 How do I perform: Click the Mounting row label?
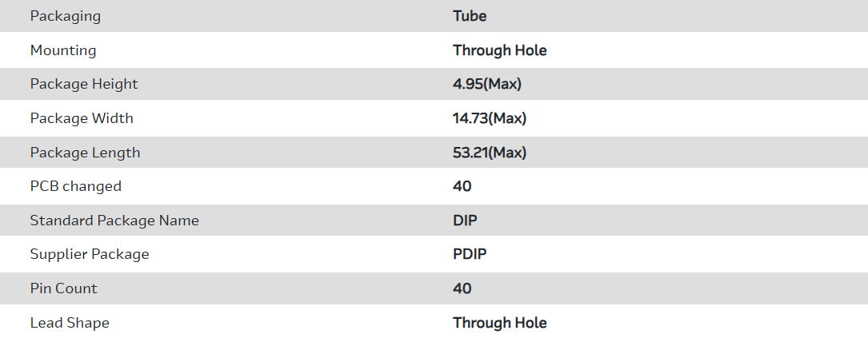[x=63, y=50]
